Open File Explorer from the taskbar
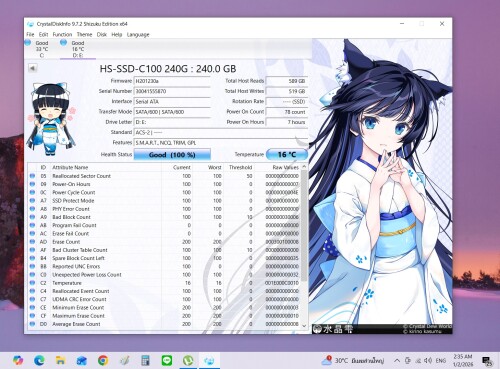Screen dimensions: 500x369 60,360
